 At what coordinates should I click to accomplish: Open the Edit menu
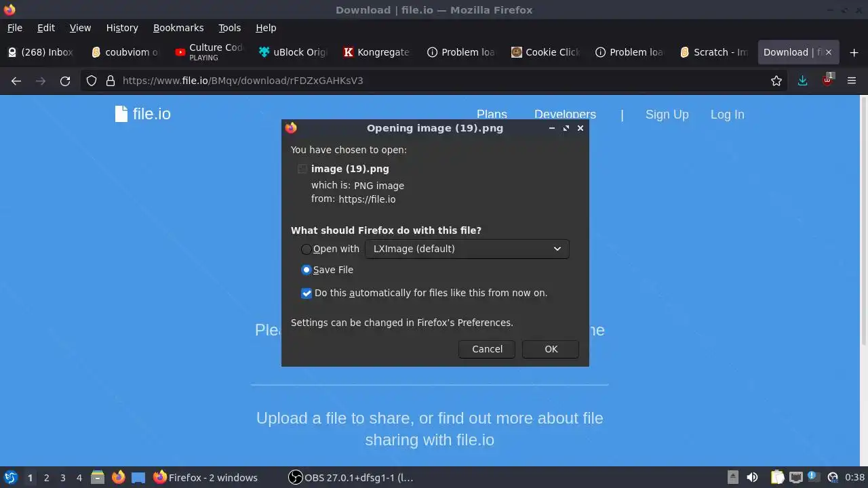[x=46, y=28]
